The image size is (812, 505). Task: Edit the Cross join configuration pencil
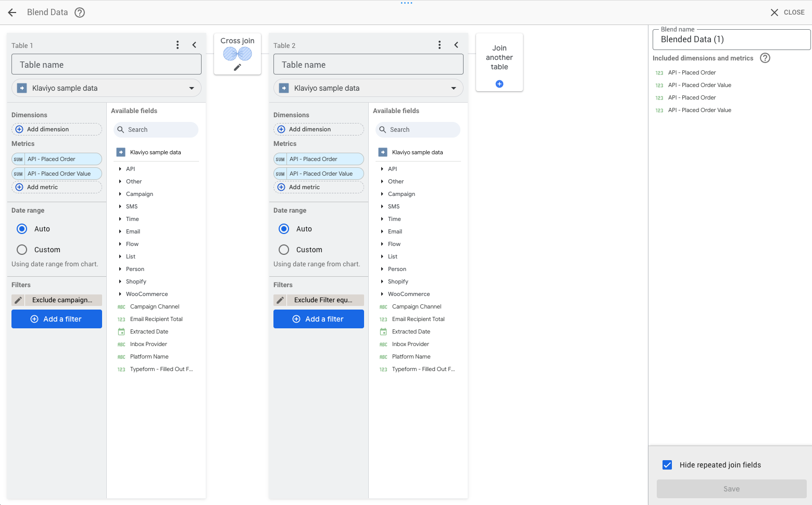pyautogui.click(x=238, y=67)
